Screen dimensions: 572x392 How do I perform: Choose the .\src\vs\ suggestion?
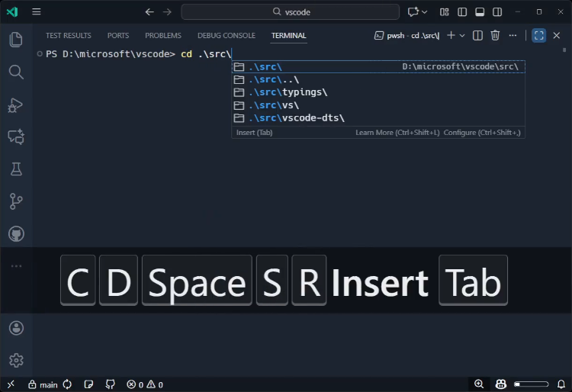(x=378, y=105)
